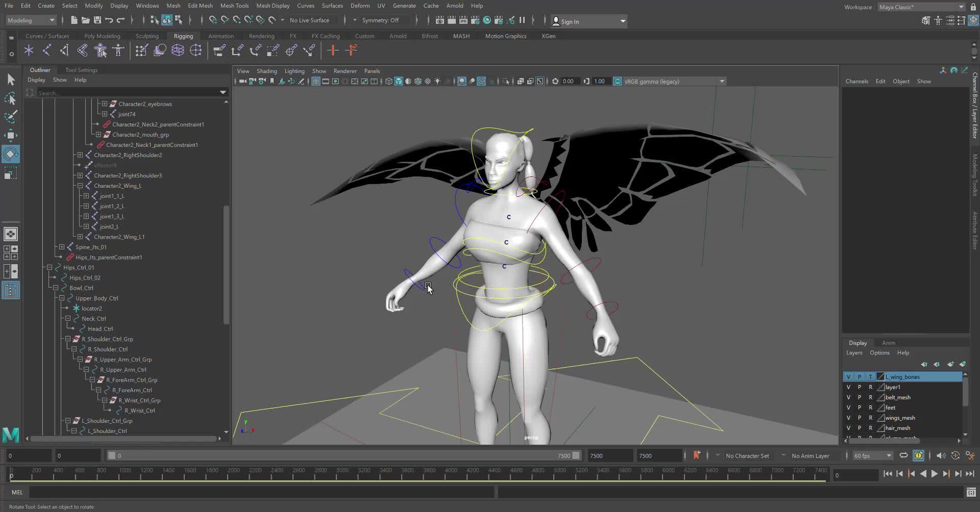This screenshot has height=512, width=980.
Task: Select the Create Joints tool on the Rigging shelf
Action: 29,50
